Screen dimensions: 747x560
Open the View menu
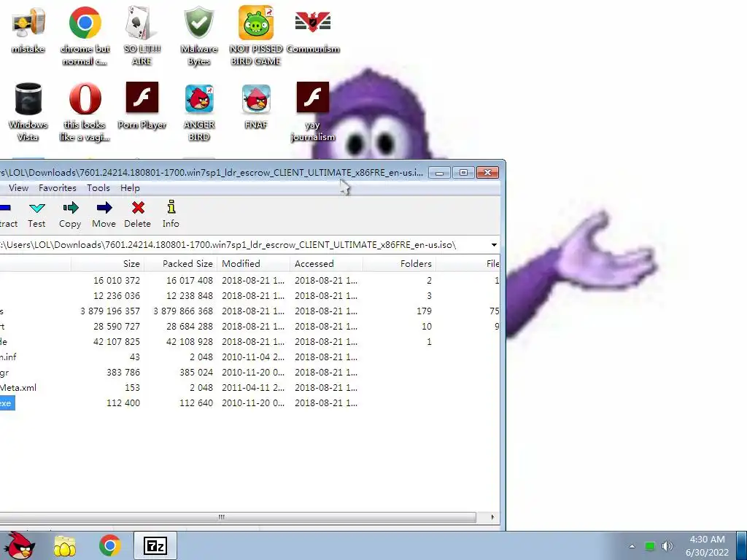click(18, 188)
